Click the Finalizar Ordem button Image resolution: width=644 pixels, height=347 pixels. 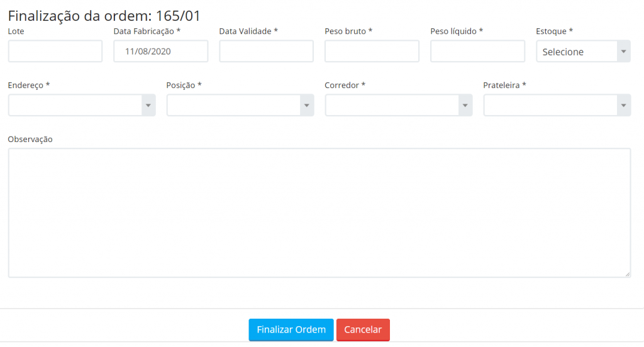pyautogui.click(x=291, y=330)
